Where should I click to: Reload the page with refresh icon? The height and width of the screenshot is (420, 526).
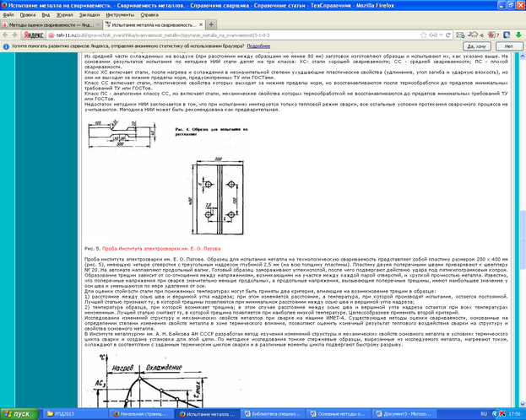(x=447, y=35)
